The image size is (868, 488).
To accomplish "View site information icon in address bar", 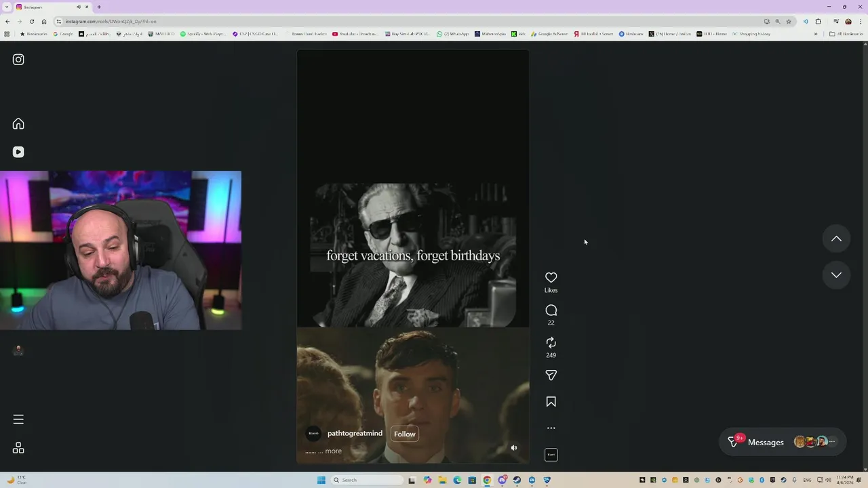I will pyautogui.click(x=59, y=21).
